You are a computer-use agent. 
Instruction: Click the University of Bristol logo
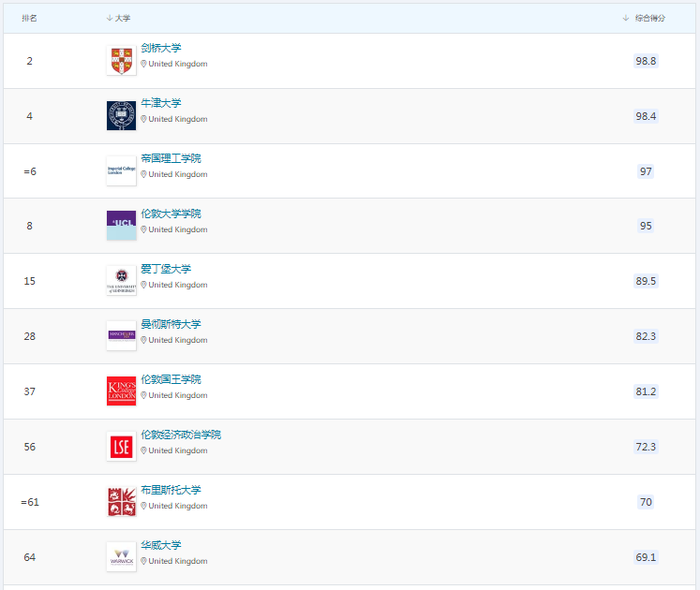pyautogui.click(x=121, y=502)
